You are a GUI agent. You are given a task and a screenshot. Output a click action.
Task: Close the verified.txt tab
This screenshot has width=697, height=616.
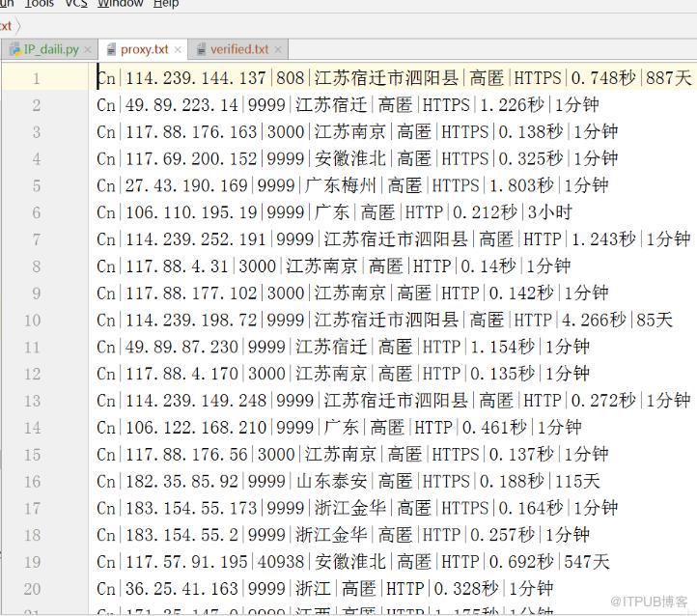click(x=278, y=50)
